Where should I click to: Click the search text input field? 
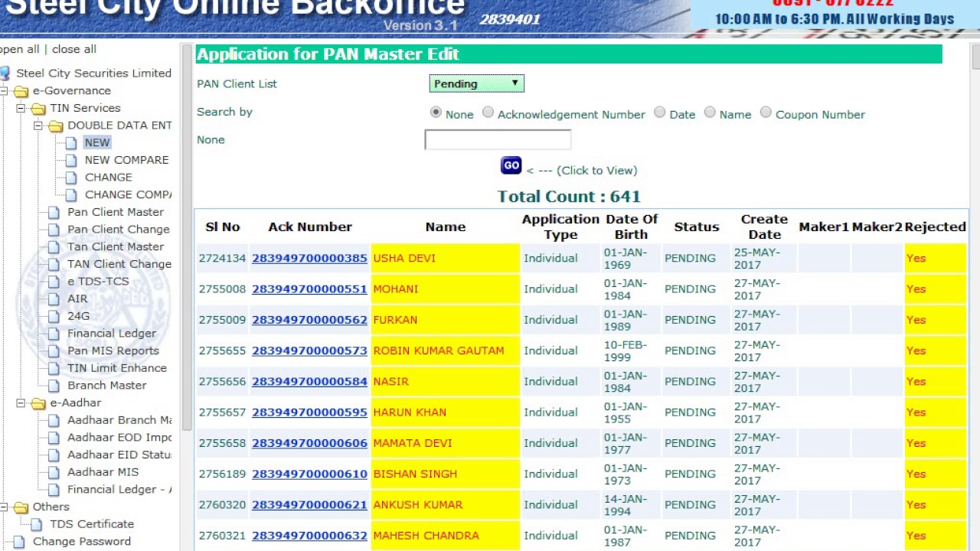(498, 139)
